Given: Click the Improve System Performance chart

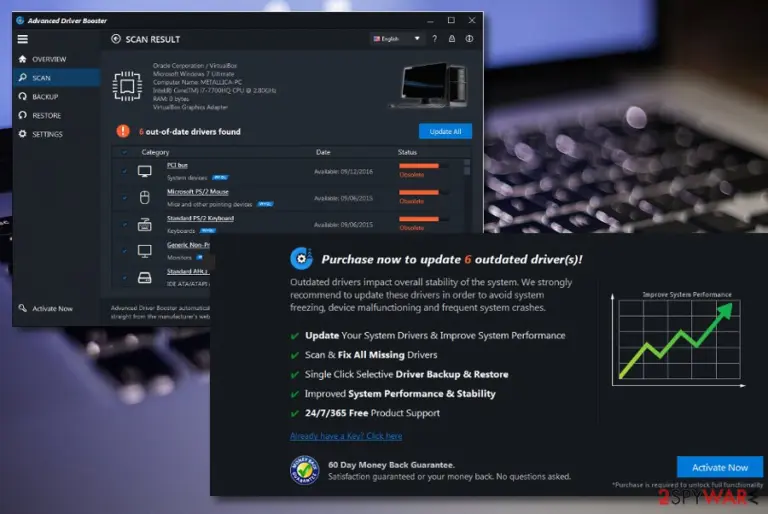Looking at the screenshot, I should tap(679, 341).
